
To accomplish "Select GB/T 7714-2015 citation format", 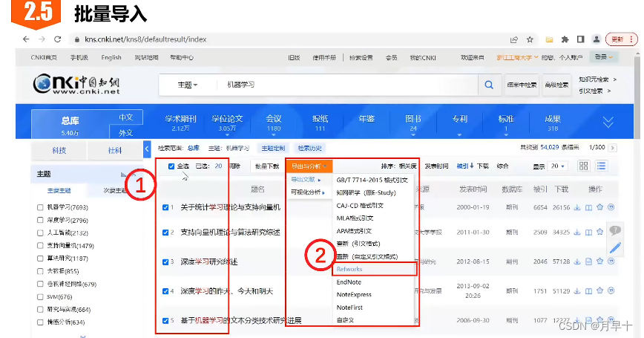I will 372,180.
